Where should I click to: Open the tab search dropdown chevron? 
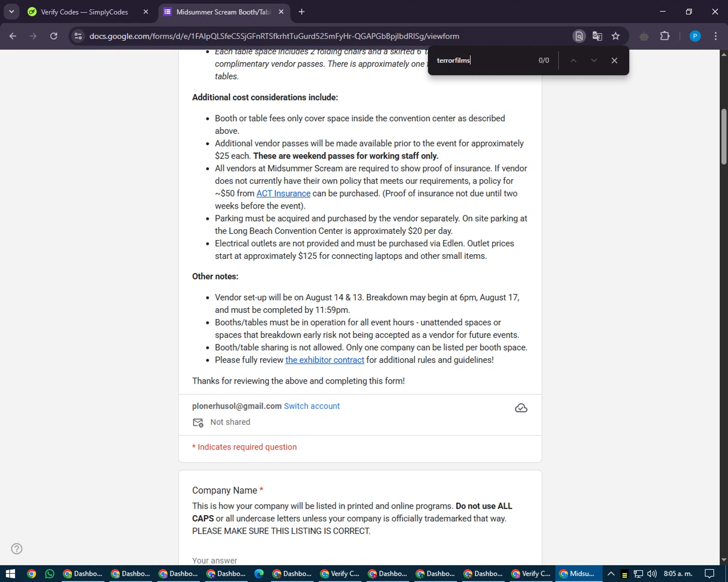[x=11, y=12]
